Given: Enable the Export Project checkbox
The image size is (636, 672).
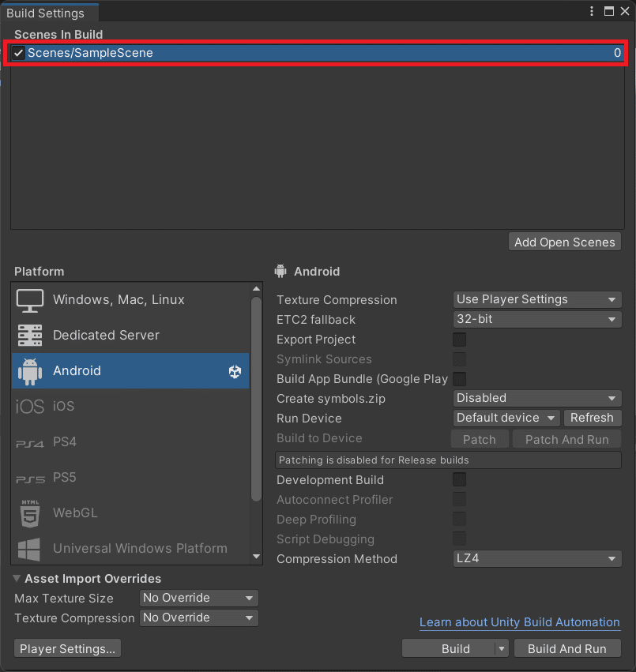Looking at the screenshot, I should [x=459, y=340].
